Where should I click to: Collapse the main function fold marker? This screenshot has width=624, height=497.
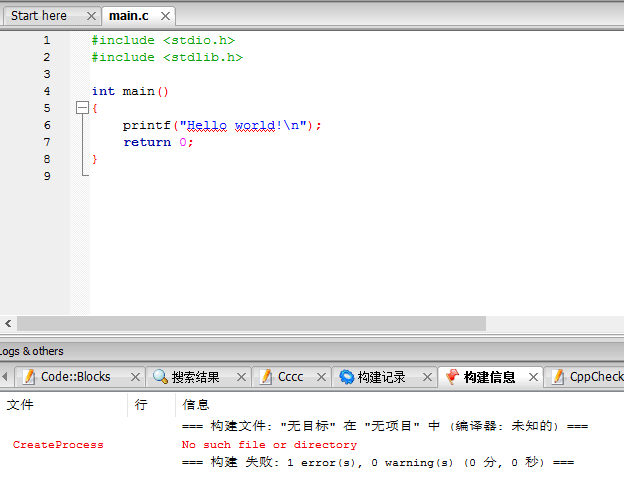[x=82, y=108]
